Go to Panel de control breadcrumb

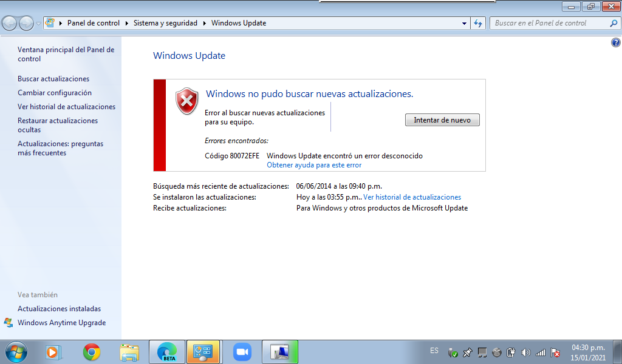[x=93, y=23]
